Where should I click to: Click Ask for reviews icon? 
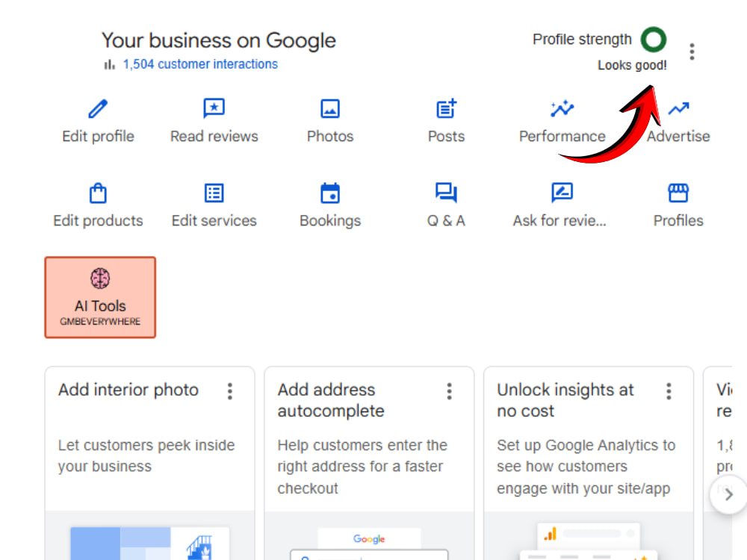coord(562,193)
